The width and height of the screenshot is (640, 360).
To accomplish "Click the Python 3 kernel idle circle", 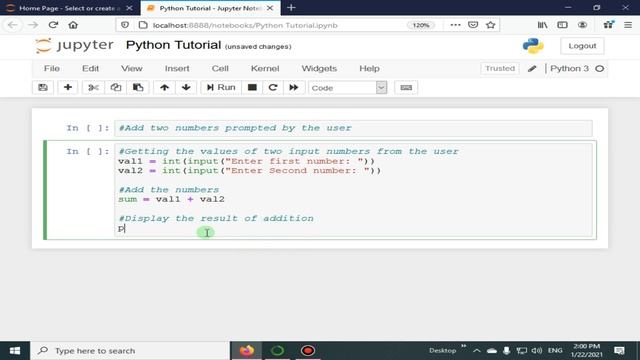I will 599,69.
